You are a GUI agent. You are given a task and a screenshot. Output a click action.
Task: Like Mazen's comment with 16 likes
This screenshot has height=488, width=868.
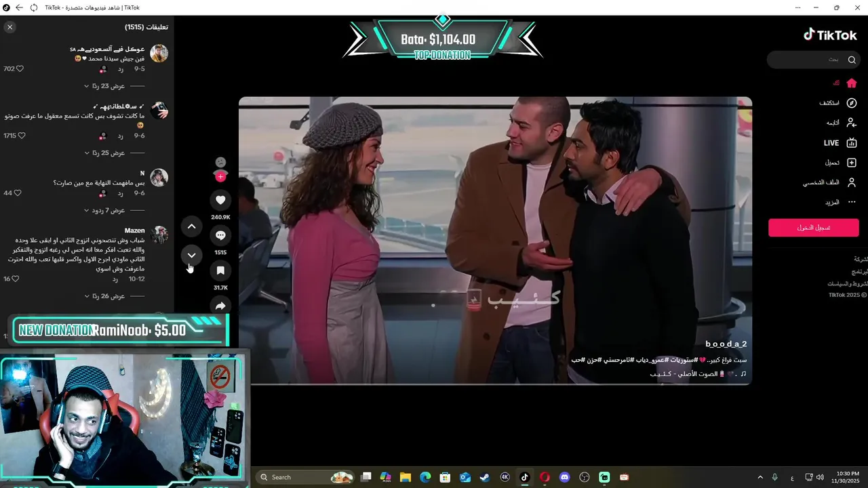coord(15,279)
